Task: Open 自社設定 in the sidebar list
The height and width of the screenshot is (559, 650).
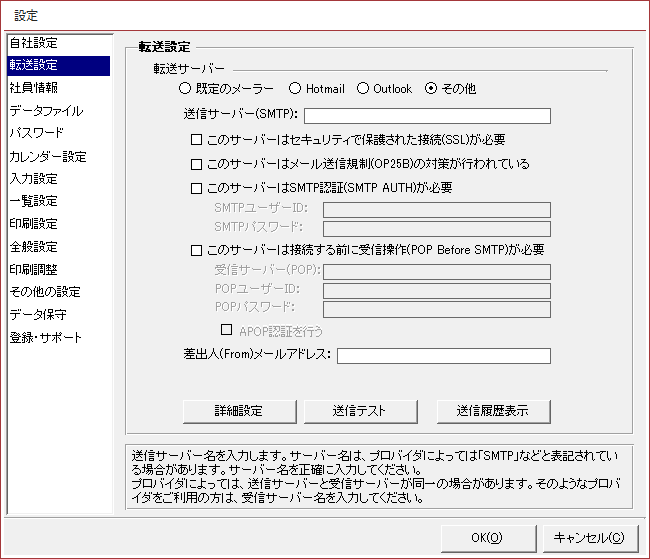Action: click(33, 43)
